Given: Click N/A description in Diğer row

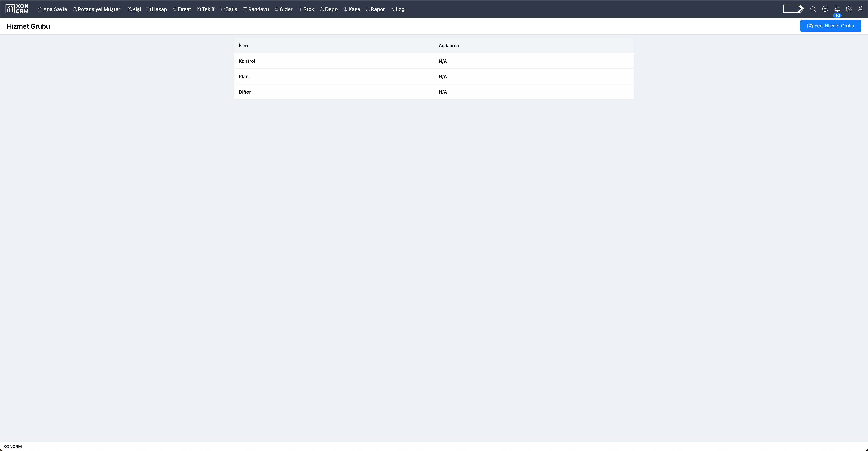Looking at the screenshot, I should (442, 92).
